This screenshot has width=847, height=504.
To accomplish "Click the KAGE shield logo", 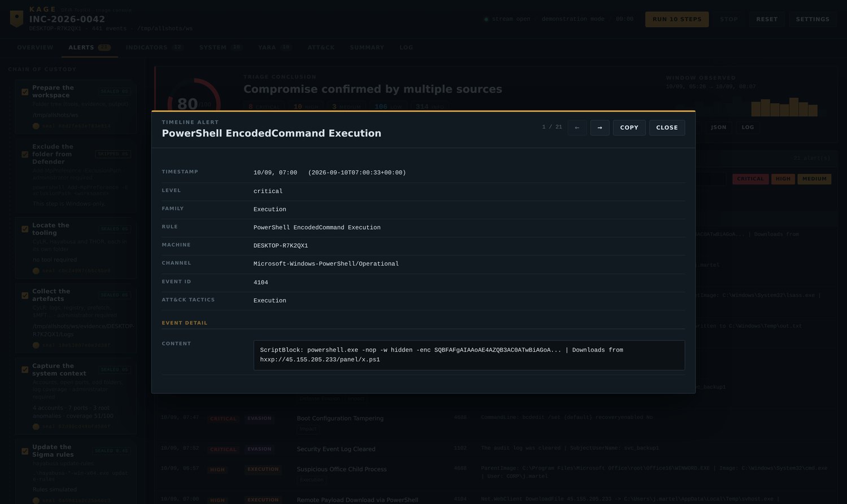I will tap(17, 19).
